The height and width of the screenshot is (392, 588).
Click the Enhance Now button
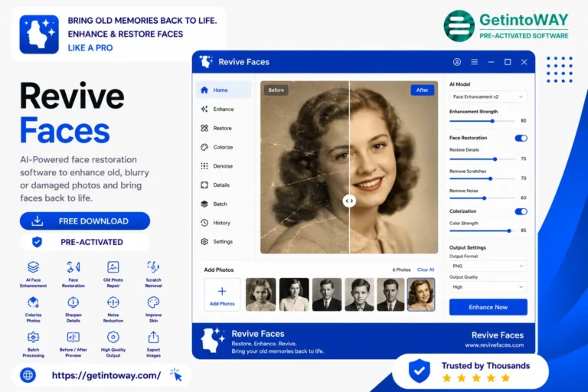pyautogui.click(x=488, y=307)
